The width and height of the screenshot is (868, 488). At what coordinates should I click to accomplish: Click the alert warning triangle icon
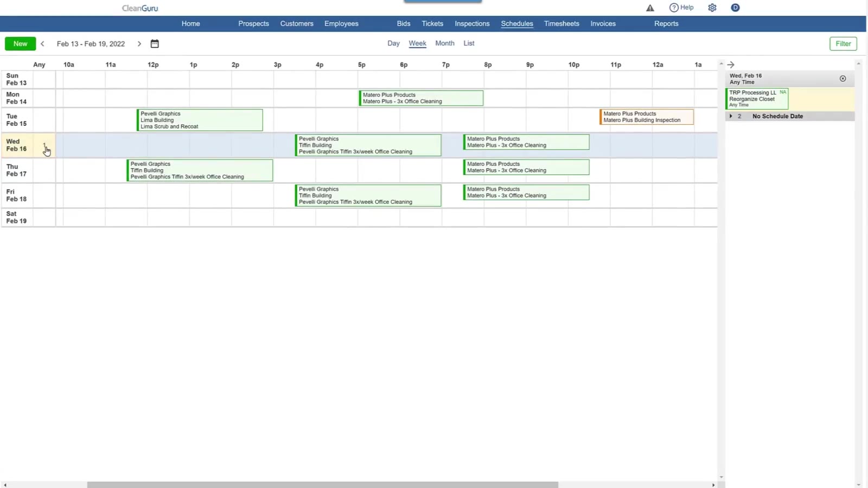(x=650, y=8)
